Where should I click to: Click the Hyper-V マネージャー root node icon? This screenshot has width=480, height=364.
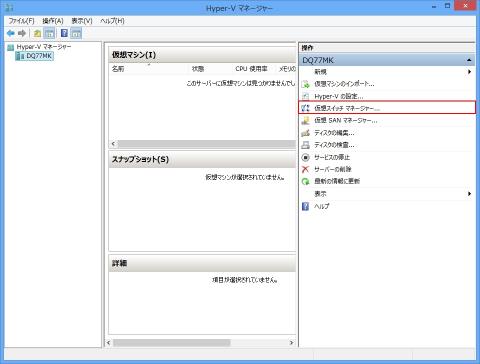[x=11, y=47]
